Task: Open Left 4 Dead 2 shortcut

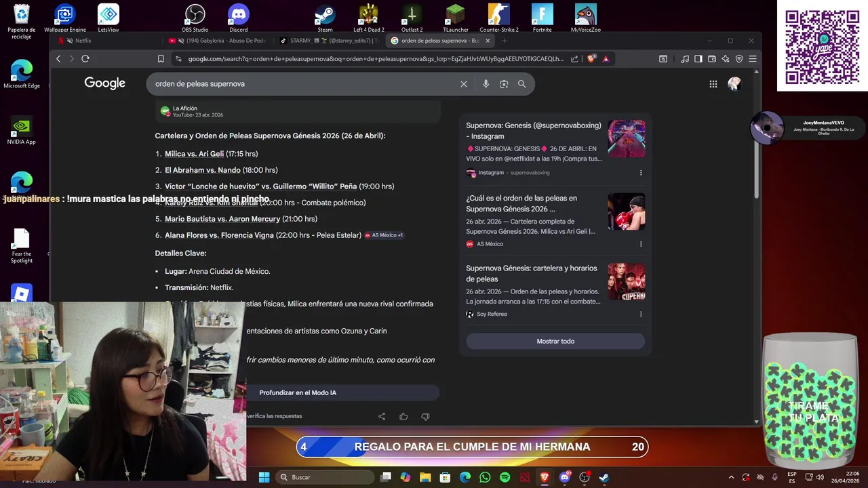Action: [x=368, y=18]
